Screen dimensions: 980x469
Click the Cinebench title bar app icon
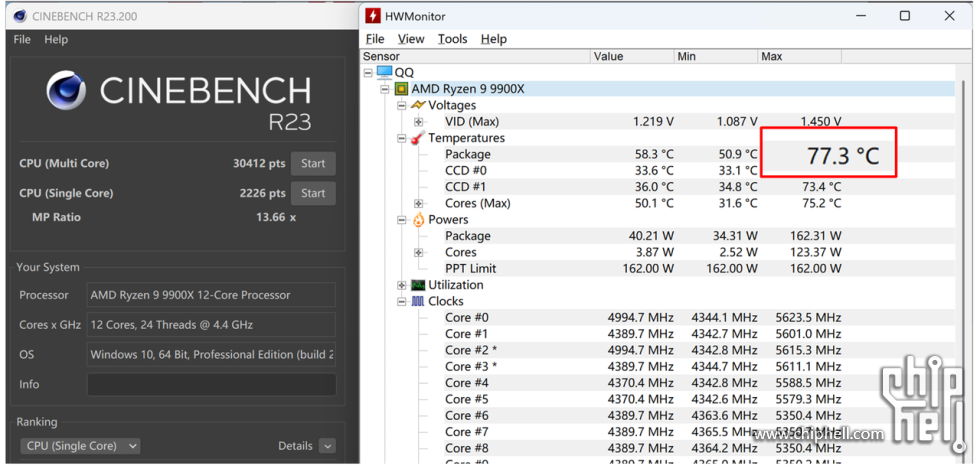point(19,16)
